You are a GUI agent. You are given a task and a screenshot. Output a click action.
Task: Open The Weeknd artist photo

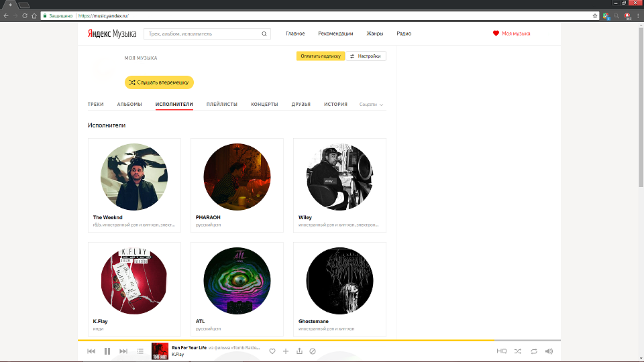pyautogui.click(x=134, y=177)
